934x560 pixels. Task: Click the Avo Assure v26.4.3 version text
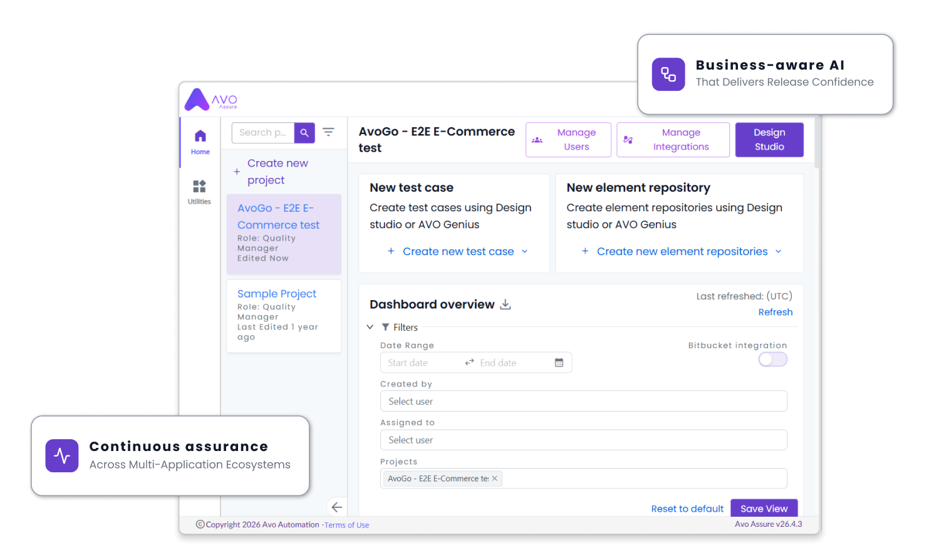click(768, 524)
